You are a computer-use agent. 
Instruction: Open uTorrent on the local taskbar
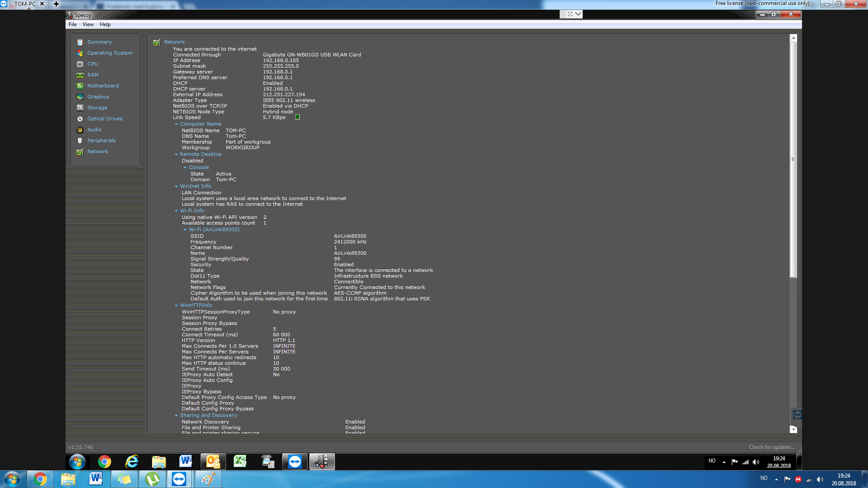coord(152,479)
